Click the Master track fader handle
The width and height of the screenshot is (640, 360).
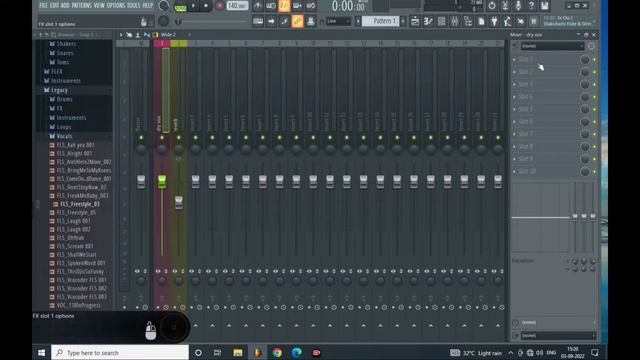point(141,182)
